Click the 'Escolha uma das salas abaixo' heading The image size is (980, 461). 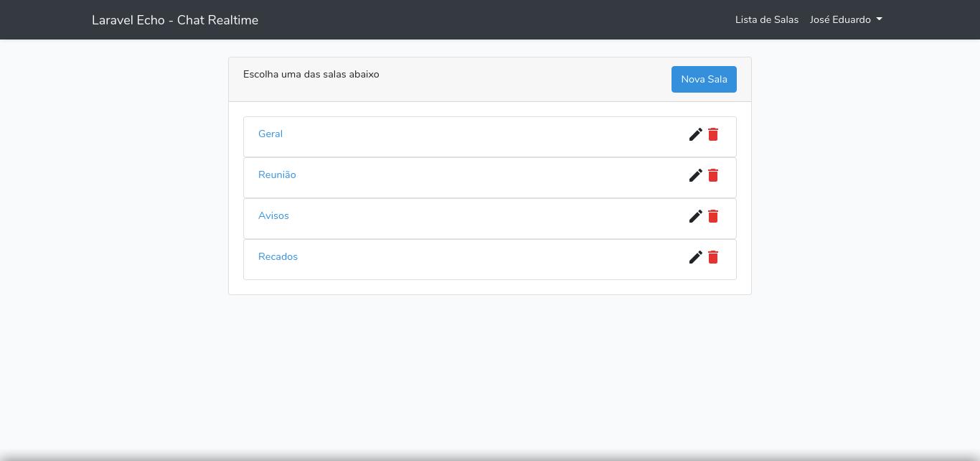click(311, 74)
